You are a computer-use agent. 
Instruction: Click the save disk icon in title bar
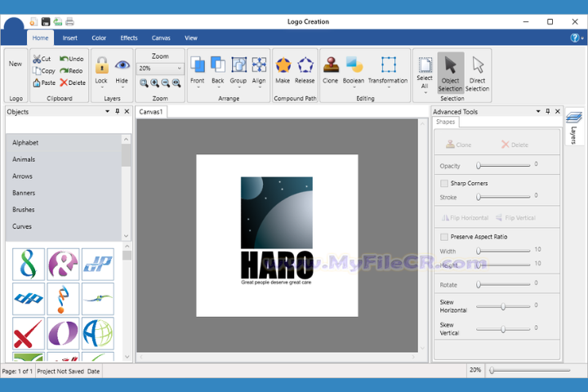pyautogui.click(x=46, y=22)
